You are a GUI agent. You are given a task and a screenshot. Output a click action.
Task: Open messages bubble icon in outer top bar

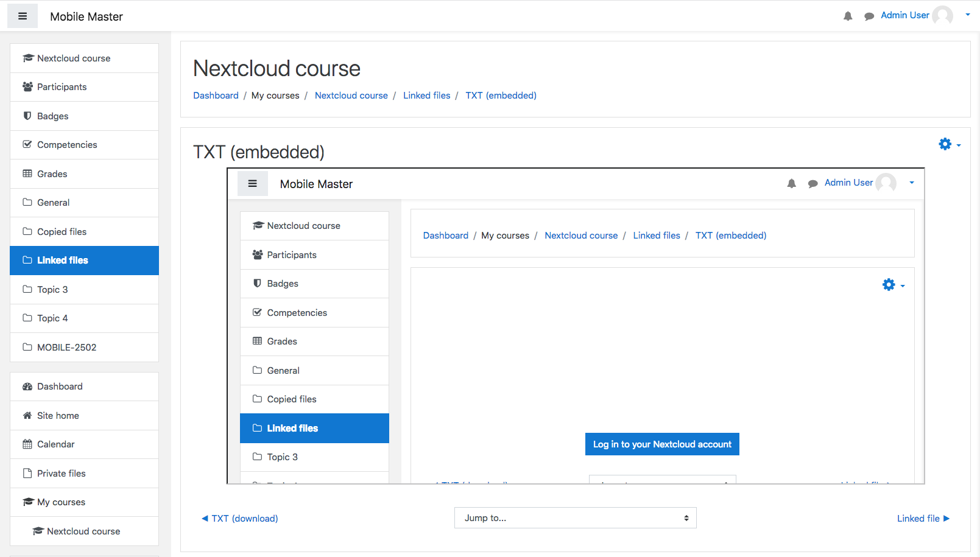pyautogui.click(x=869, y=16)
